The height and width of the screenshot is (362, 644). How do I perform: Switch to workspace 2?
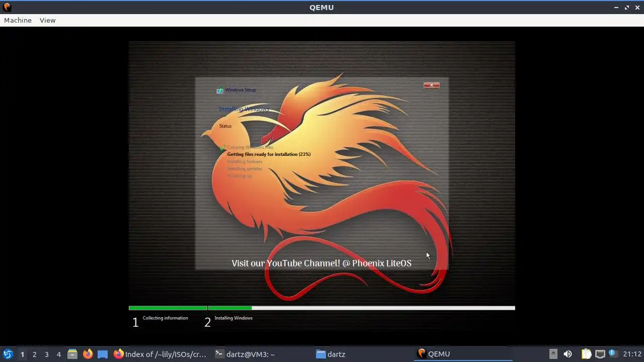tap(34, 354)
